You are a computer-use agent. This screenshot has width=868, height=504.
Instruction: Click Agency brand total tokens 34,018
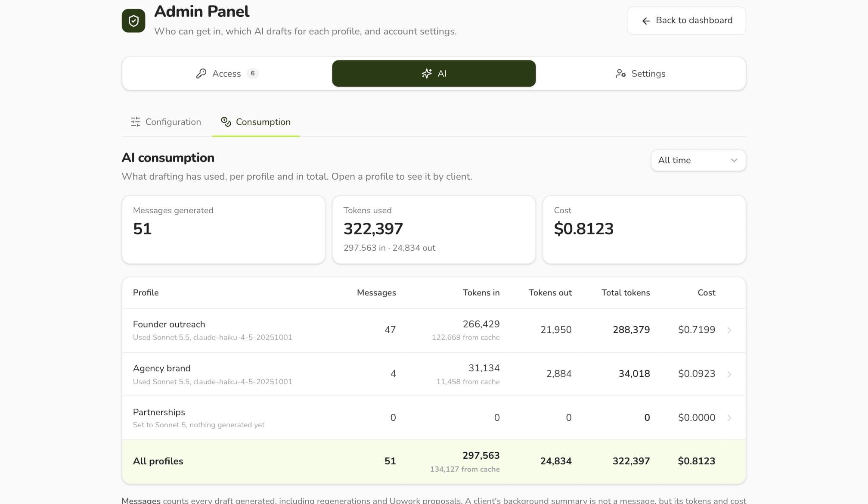tap(634, 373)
